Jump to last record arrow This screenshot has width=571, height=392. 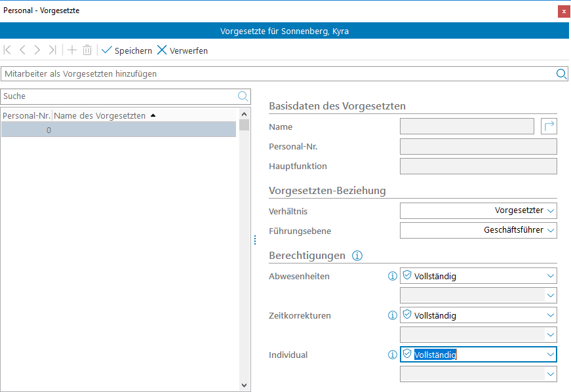pyautogui.click(x=52, y=50)
